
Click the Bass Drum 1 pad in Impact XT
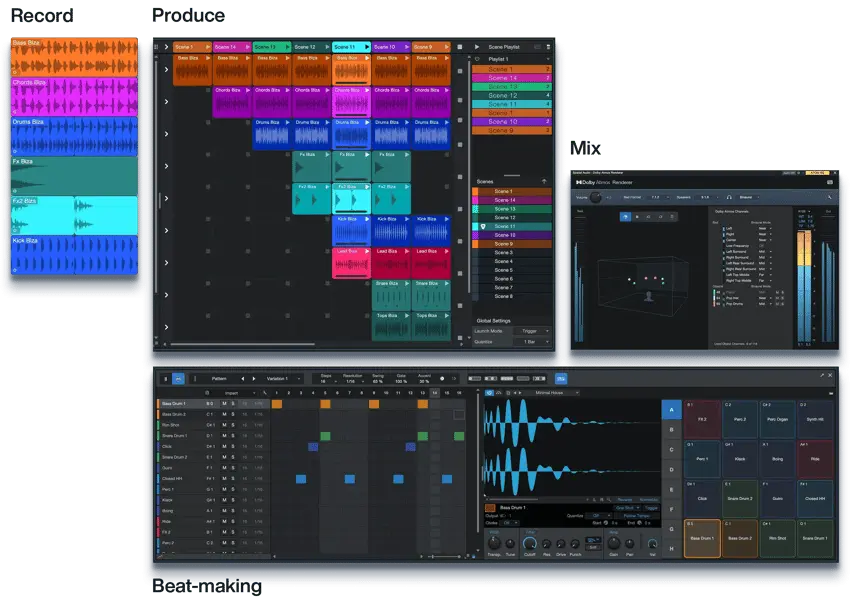click(x=702, y=538)
